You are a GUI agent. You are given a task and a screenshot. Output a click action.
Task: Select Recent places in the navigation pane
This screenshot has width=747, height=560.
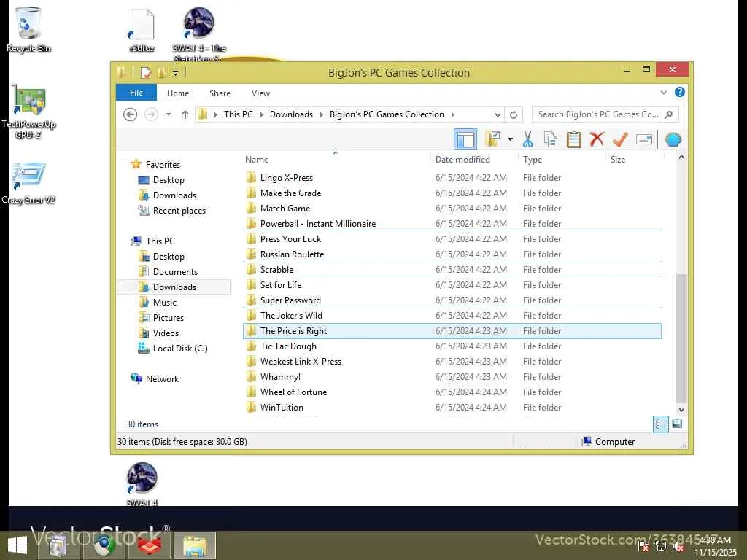click(179, 211)
